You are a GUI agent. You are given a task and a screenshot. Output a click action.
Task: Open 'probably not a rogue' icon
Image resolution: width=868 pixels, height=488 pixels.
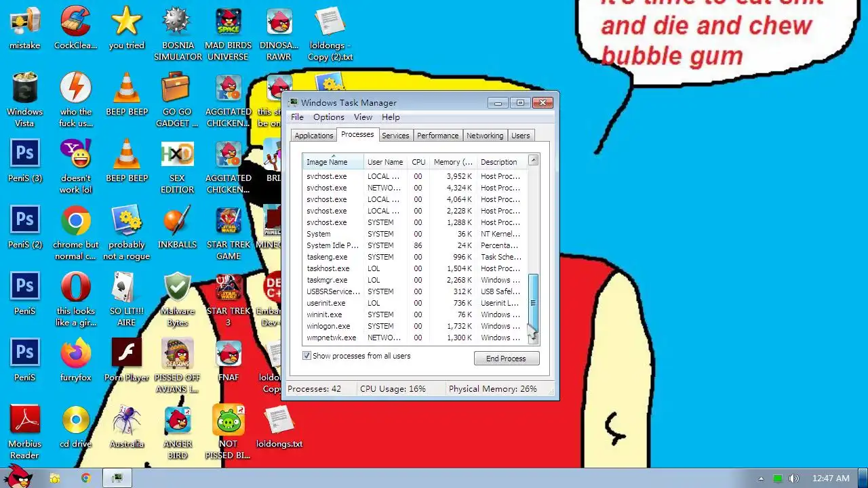(x=126, y=233)
